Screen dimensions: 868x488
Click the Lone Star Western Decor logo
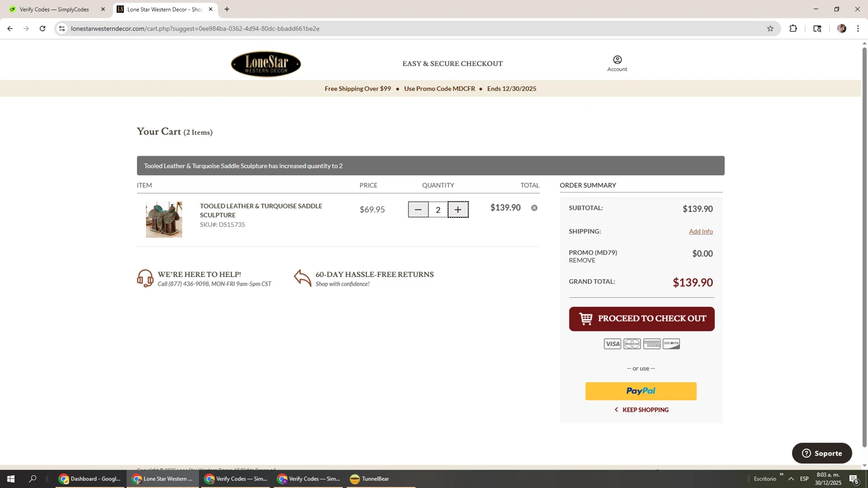[x=266, y=64]
